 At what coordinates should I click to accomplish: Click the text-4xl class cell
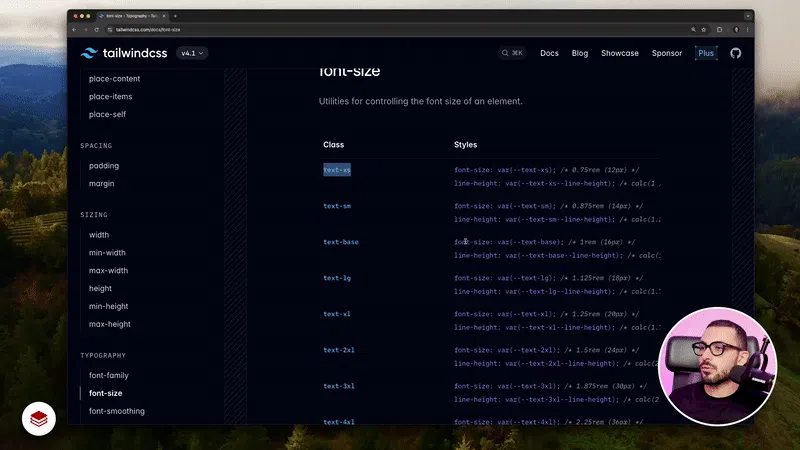point(339,422)
